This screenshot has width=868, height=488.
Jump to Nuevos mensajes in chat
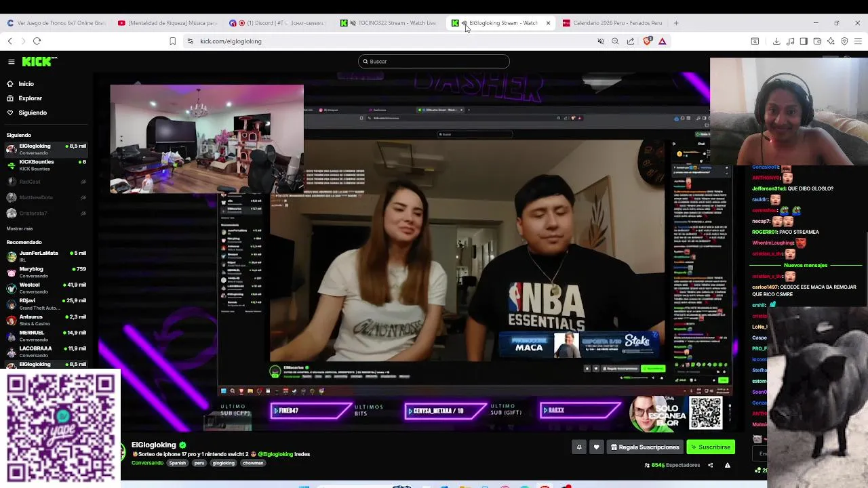806,265
